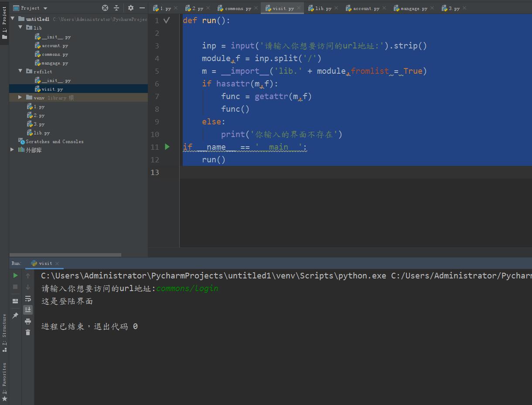This screenshot has width=532, height=405.
Task: Toggle the pin tab icon in Run panel
Action: 15,316
